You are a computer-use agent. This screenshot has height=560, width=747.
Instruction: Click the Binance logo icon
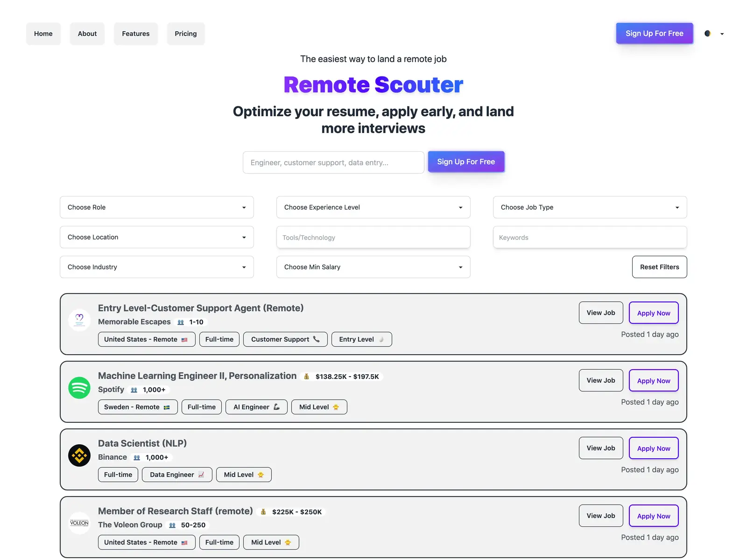point(79,455)
